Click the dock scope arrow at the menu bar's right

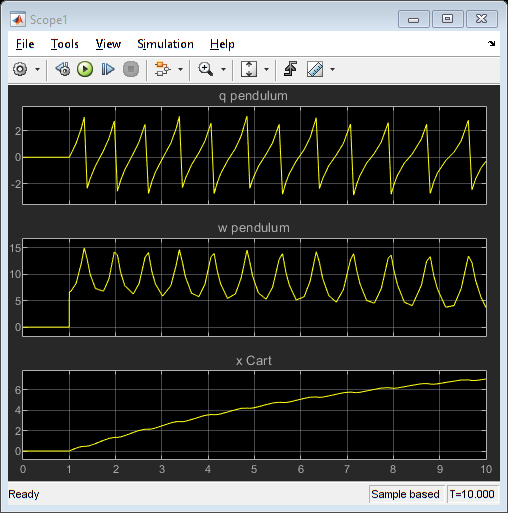(492, 43)
